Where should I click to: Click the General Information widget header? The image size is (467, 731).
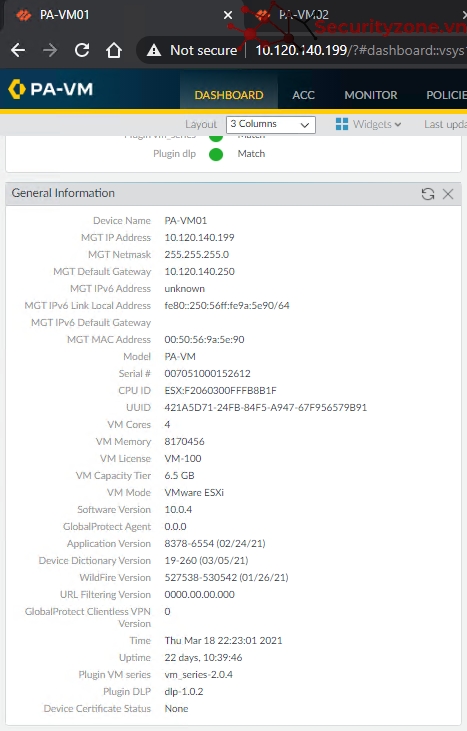[233, 193]
